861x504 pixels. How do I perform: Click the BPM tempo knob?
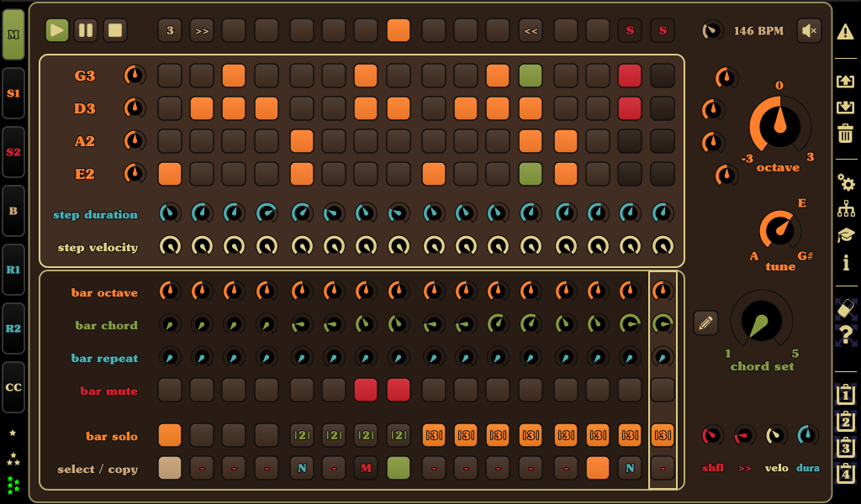point(713,31)
